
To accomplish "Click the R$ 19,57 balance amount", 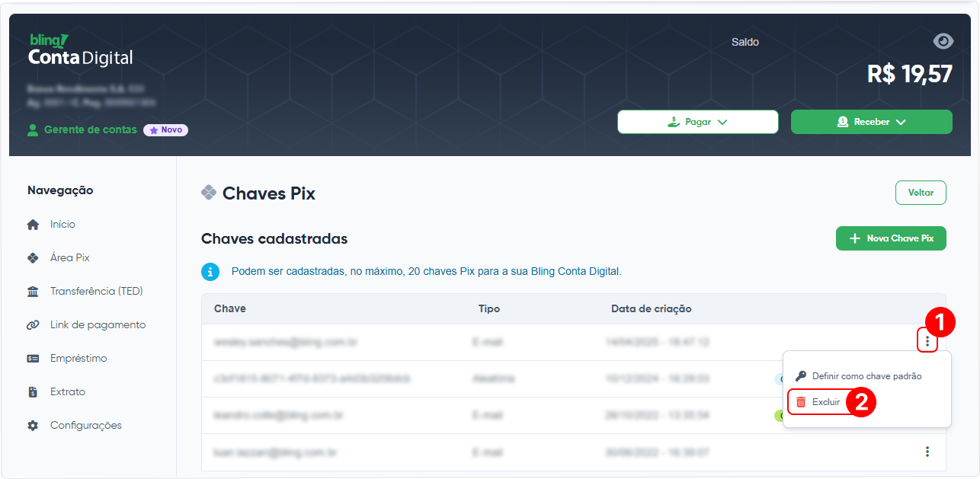I will tap(910, 74).
